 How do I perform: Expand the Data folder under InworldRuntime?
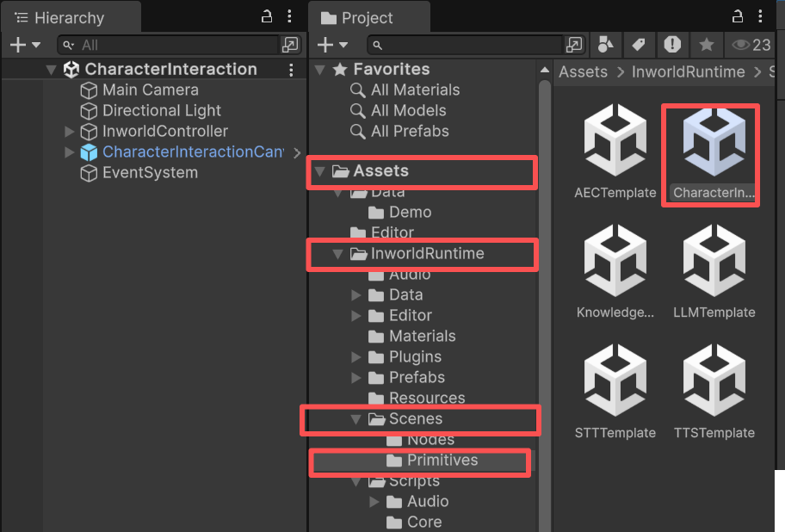tap(356, 295)
